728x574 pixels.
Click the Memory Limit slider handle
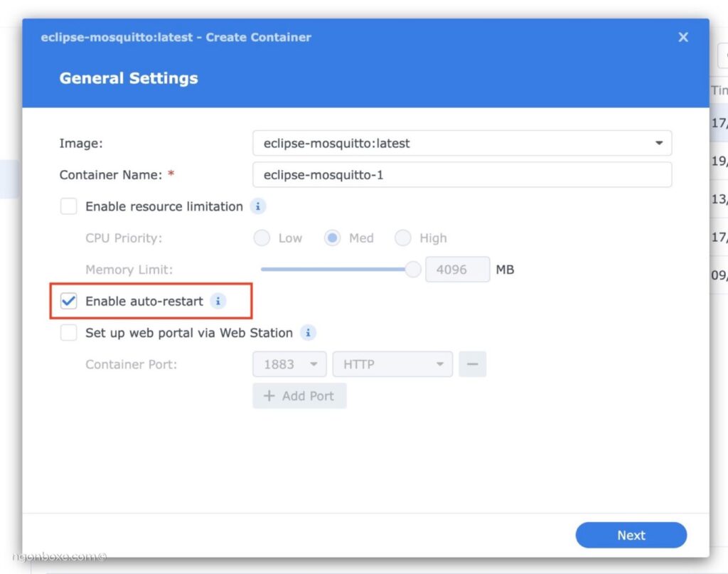[x=412, y=270]
